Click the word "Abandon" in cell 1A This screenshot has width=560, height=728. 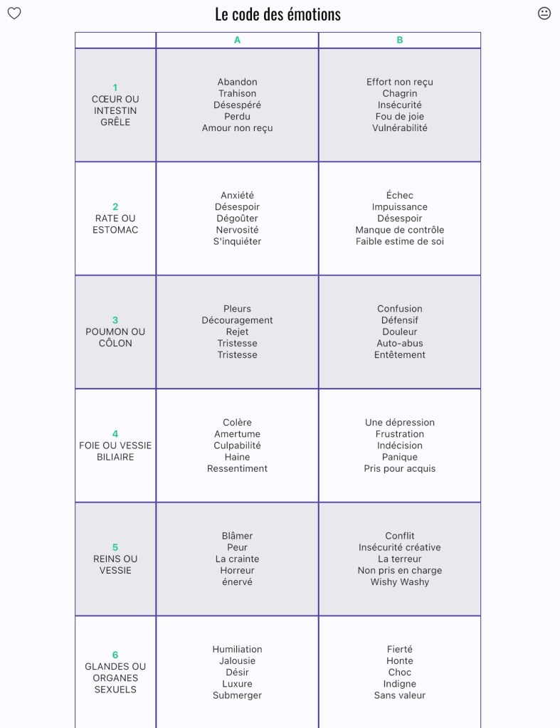(x=237, y=82)
